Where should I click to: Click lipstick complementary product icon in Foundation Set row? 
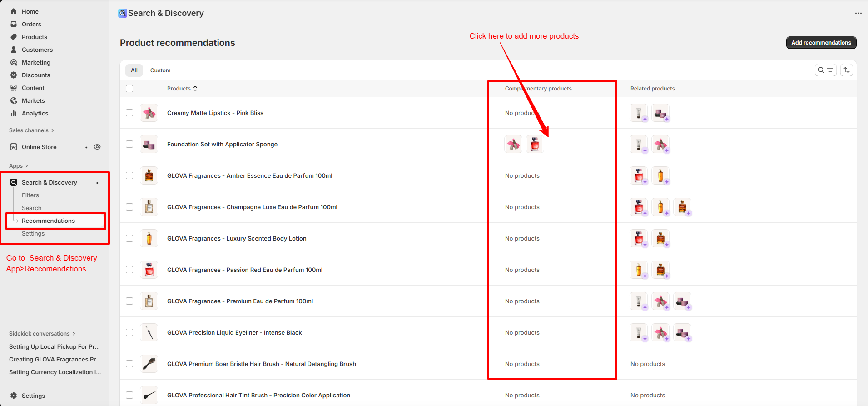(x=513, y=144)
